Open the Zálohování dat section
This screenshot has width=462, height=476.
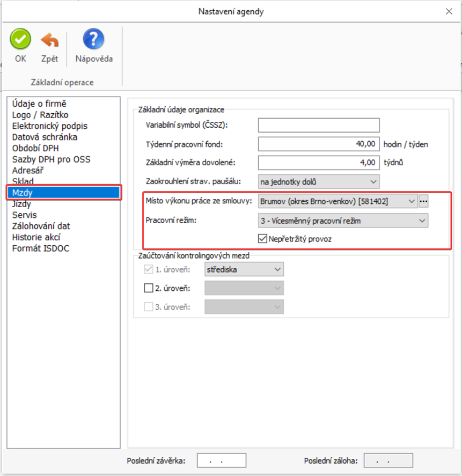[x=41, y=226]
